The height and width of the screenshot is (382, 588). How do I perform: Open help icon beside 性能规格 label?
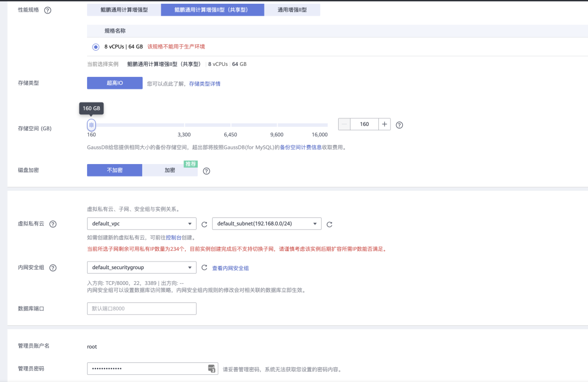pos(47,10)
